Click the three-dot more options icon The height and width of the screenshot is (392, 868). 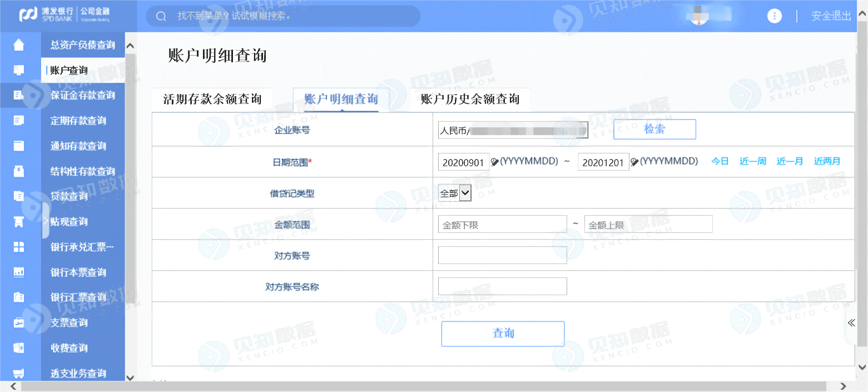coord(775,16)
